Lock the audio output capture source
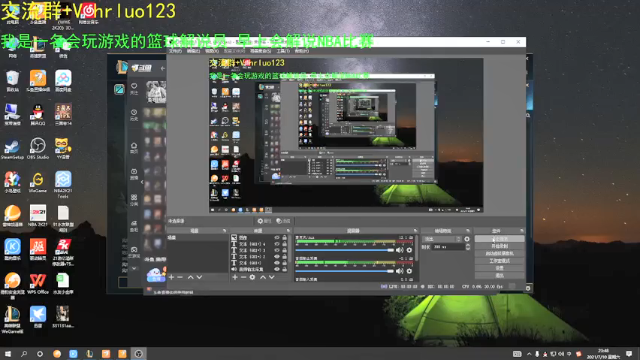640x360 pixels. [284, 269]
